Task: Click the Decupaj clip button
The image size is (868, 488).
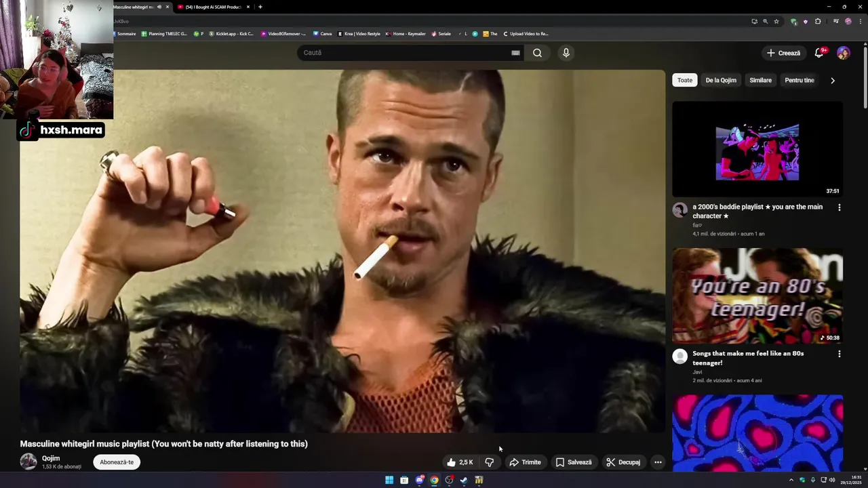Action: [623, 462]
